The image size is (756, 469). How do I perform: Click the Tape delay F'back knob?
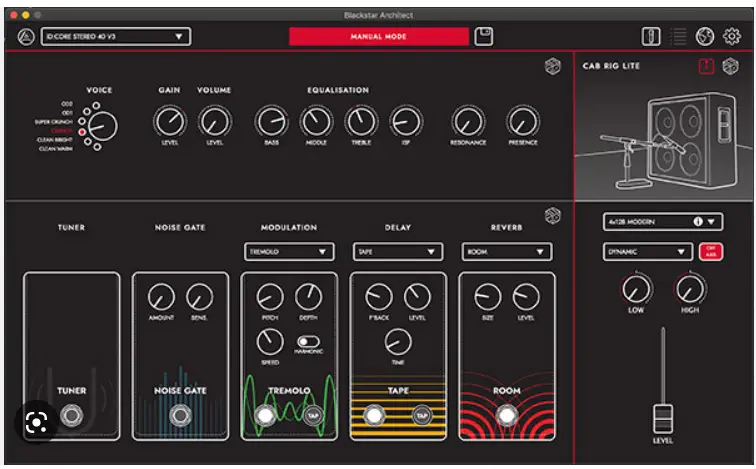(379, 297)
